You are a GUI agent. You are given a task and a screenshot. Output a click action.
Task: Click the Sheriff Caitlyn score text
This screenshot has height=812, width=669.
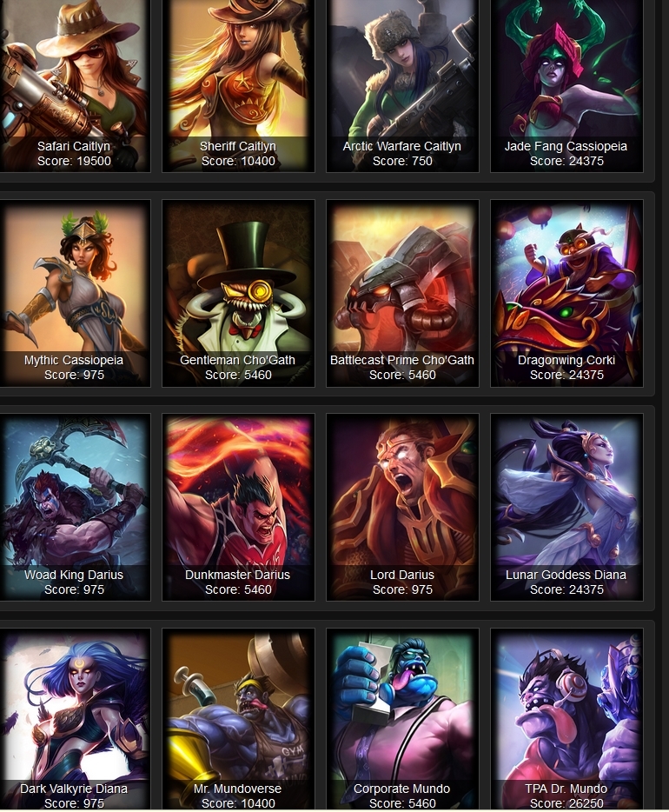click(x=238, y=161)
